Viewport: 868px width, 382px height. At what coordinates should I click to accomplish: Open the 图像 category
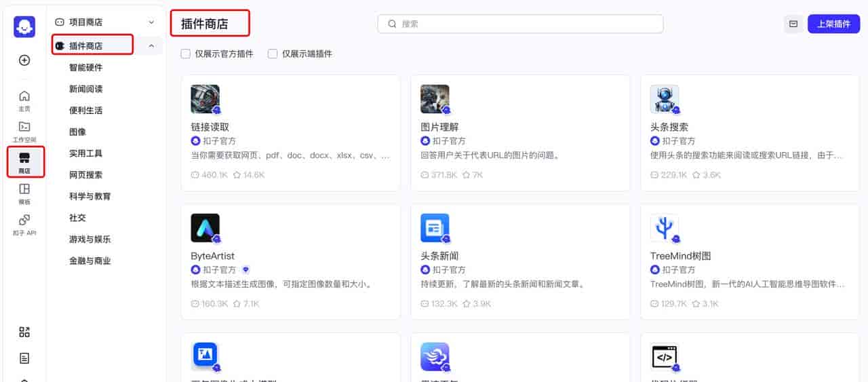tap(77, 132)
